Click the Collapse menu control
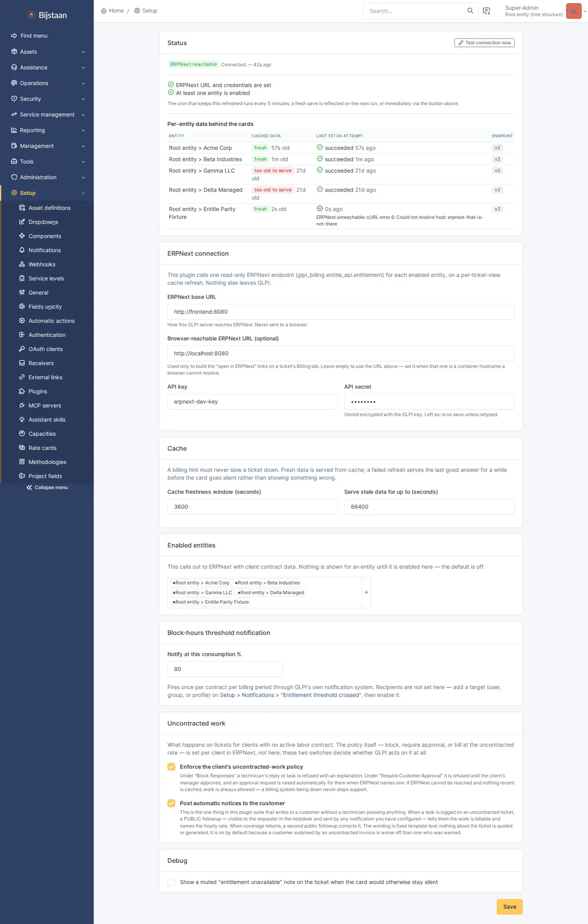This screenshot has width=588, height=924. (47, 487)
